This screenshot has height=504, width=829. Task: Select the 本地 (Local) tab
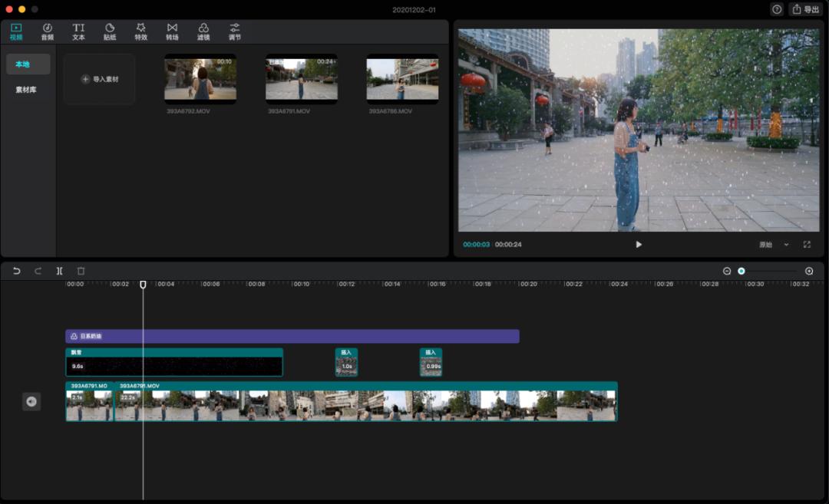[x=28, y=64]
